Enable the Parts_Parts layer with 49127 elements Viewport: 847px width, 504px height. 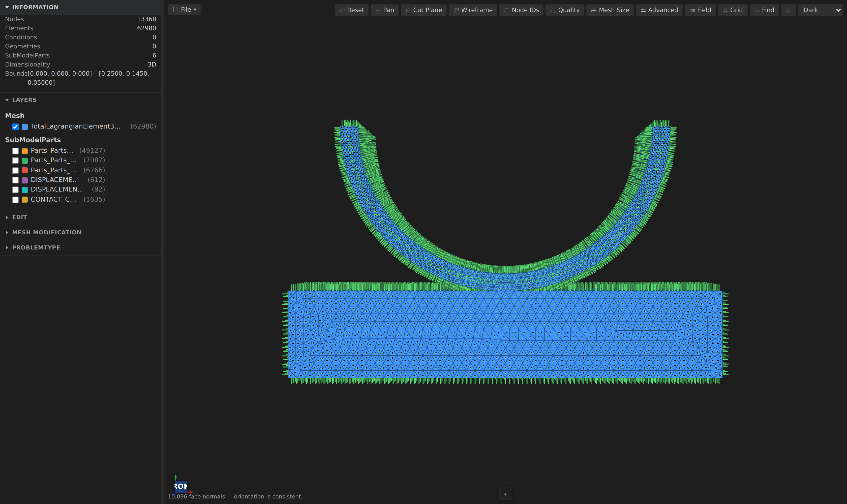pos(15,151)
